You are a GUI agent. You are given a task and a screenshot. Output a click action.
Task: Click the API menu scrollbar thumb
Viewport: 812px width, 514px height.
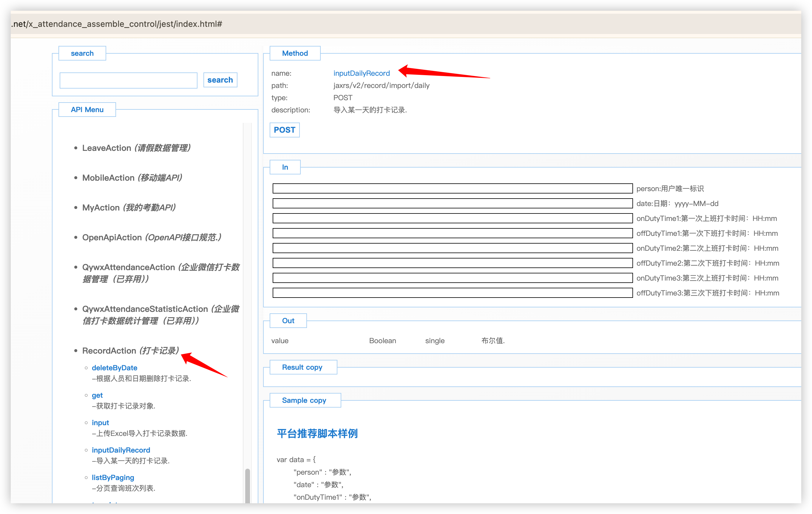point(247,485)
